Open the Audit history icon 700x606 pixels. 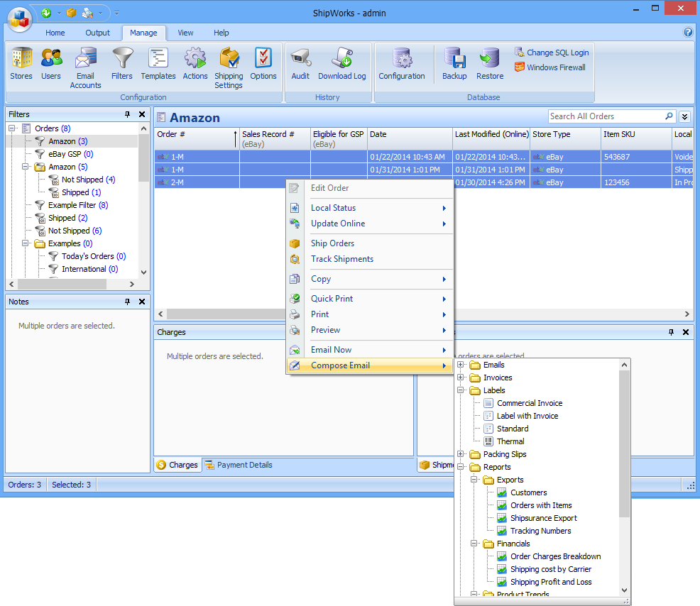point(300,64)
